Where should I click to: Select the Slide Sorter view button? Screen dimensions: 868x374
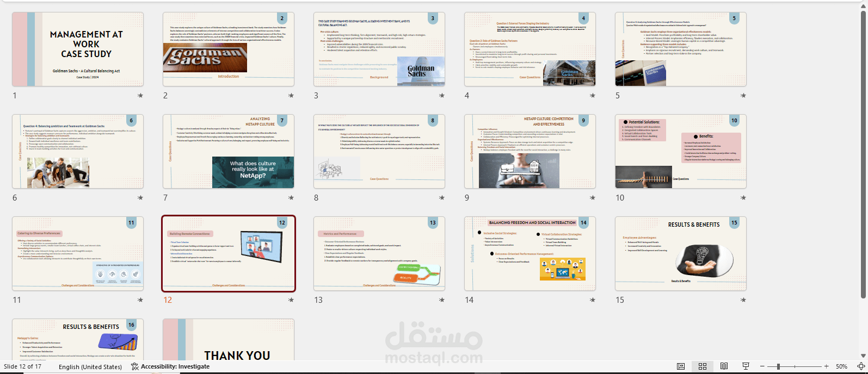coord(703,366)
